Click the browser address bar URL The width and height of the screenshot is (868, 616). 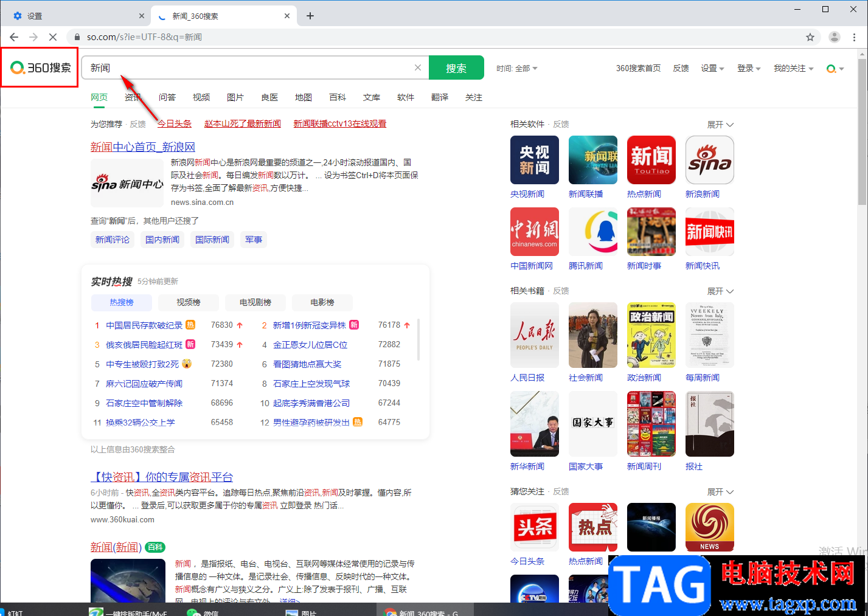(x=144, y=37)
